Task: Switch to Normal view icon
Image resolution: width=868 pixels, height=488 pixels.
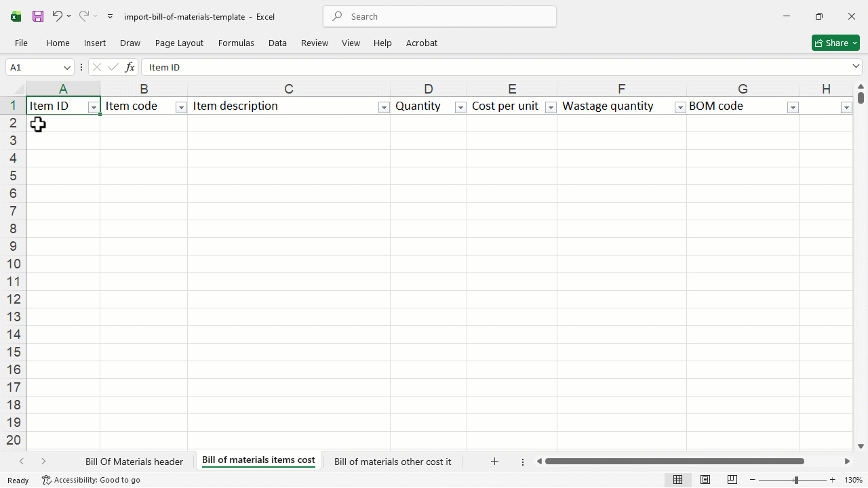Action: pyautogui.click(x=677, y=480)
